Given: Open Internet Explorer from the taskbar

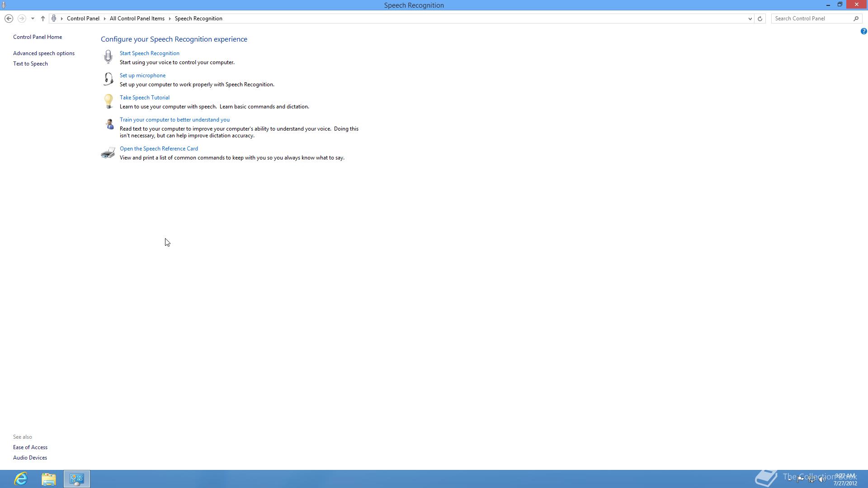Looking at the screenshot, I should pos(21,479).
